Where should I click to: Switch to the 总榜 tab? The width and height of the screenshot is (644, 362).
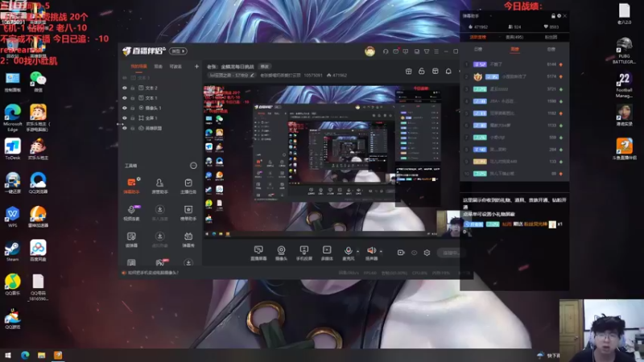(x=551, y=49)
